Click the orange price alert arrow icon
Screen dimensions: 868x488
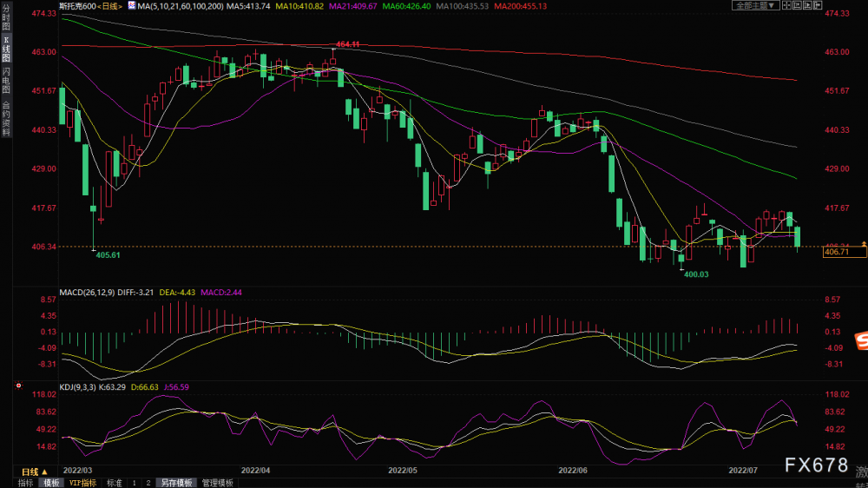point(864,244)
